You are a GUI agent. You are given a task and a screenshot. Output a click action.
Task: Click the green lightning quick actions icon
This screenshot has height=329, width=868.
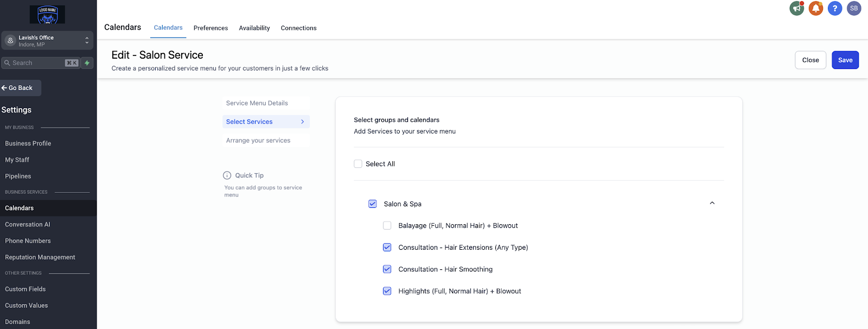[87, 63]
